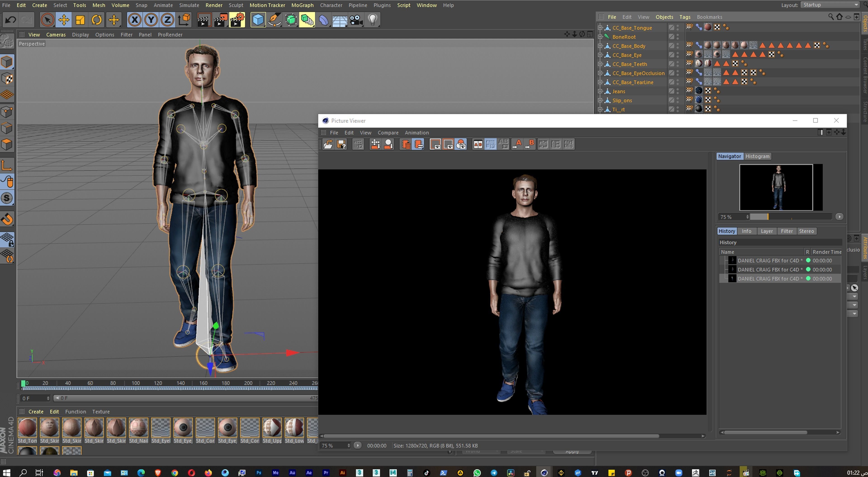
Task: Toggle render visibility for CC_Base_Body
Action: tap(678, 48)
